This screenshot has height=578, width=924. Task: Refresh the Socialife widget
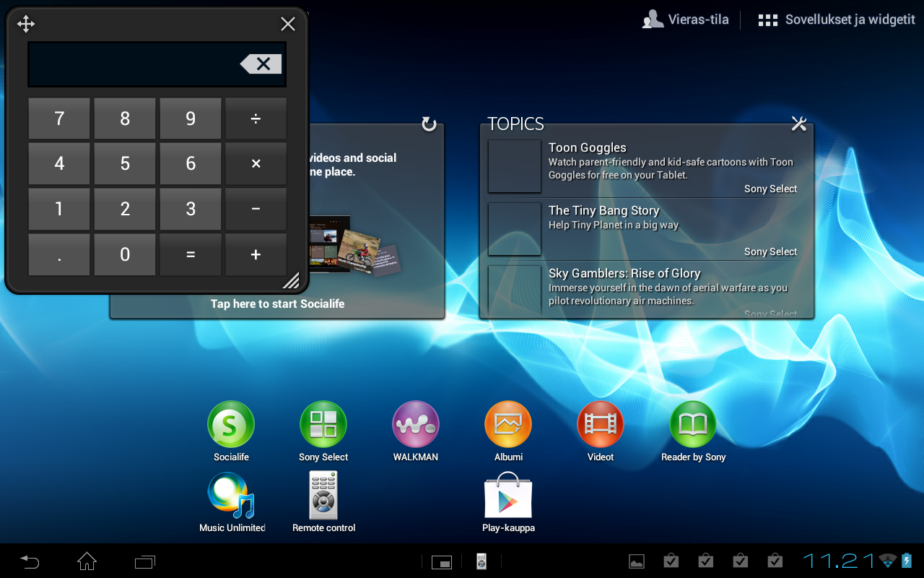[x=429, y=124]
